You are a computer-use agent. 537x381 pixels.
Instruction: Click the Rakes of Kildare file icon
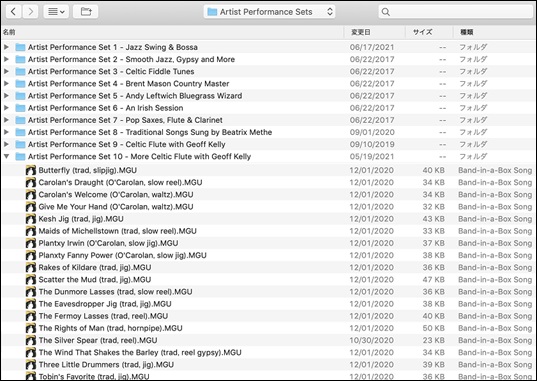coord(31,268)
